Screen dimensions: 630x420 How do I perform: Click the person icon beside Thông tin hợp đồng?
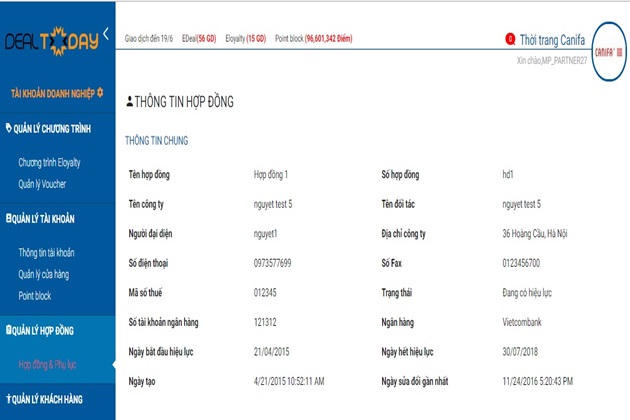click(129, 101)
